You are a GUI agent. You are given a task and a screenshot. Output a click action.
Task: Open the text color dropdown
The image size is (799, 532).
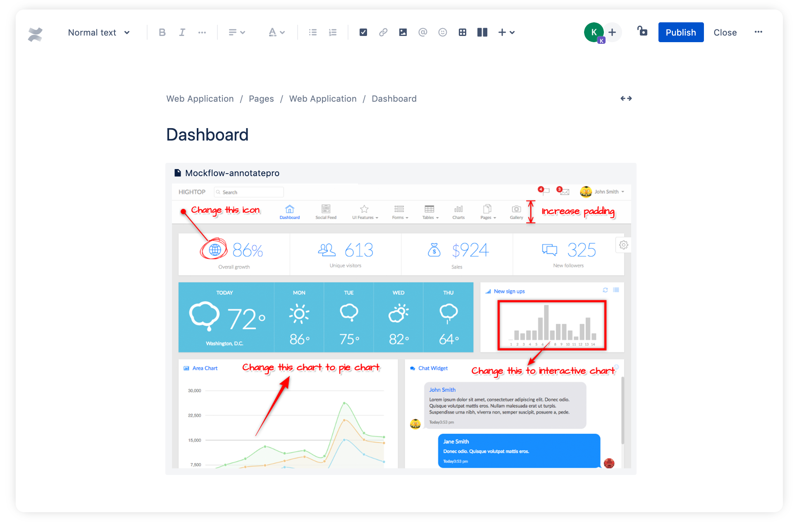[x=277, y=32]
